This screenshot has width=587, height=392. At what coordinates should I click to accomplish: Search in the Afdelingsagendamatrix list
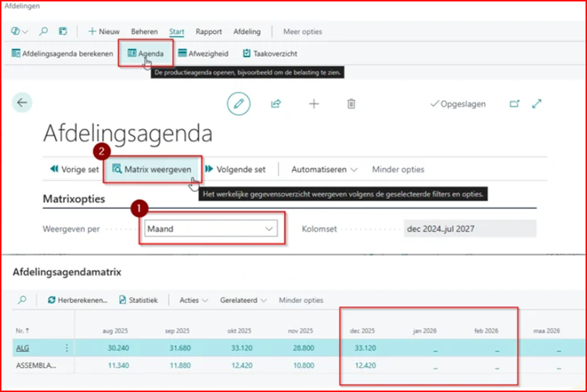tap(22, 300)
